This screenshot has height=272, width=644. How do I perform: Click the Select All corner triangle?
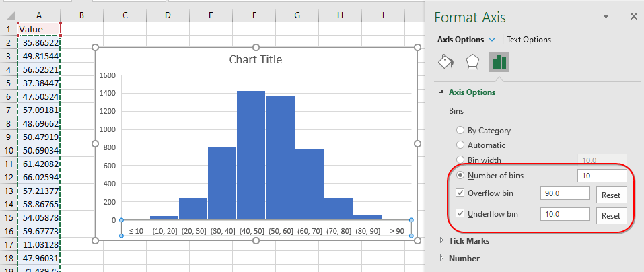11,16
